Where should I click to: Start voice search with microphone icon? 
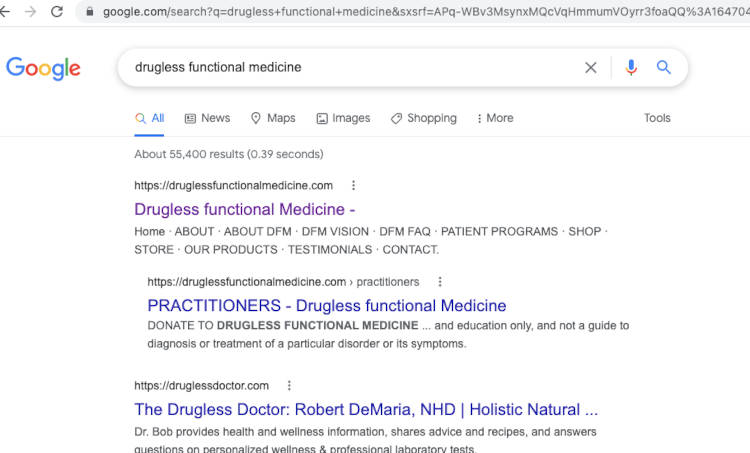631,67
